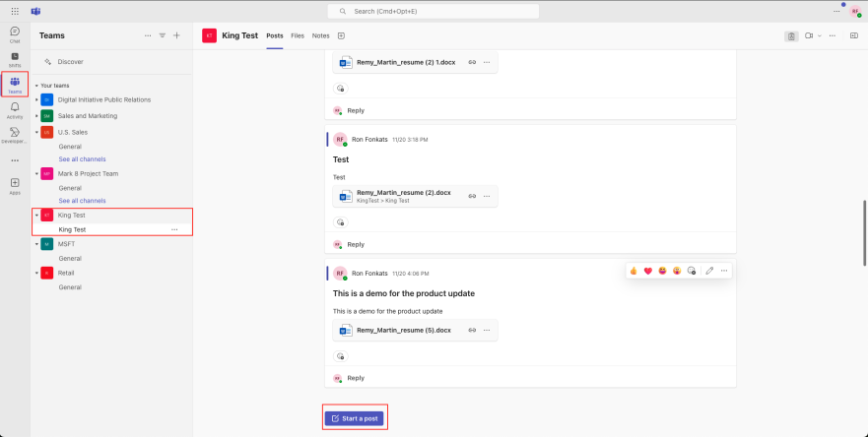
Task: Collapse Mark 8 Project Team
Action: click(x=36, y=173)
